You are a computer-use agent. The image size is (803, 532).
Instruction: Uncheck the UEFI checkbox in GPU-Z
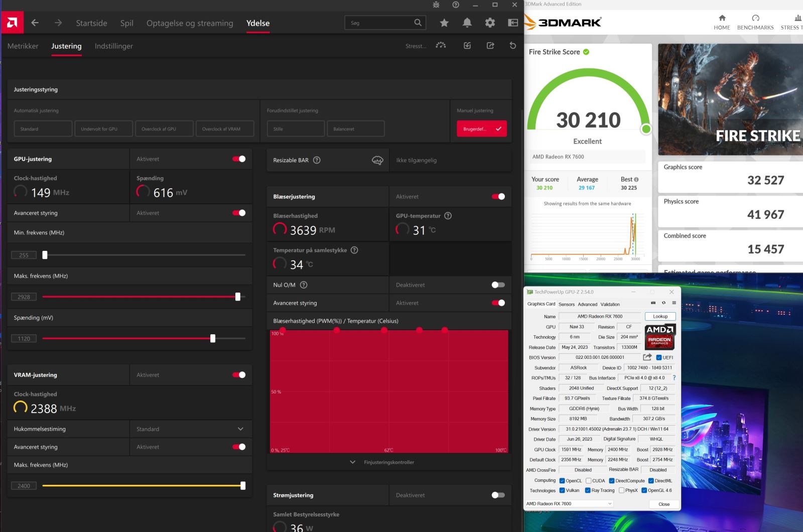(659, 357)
